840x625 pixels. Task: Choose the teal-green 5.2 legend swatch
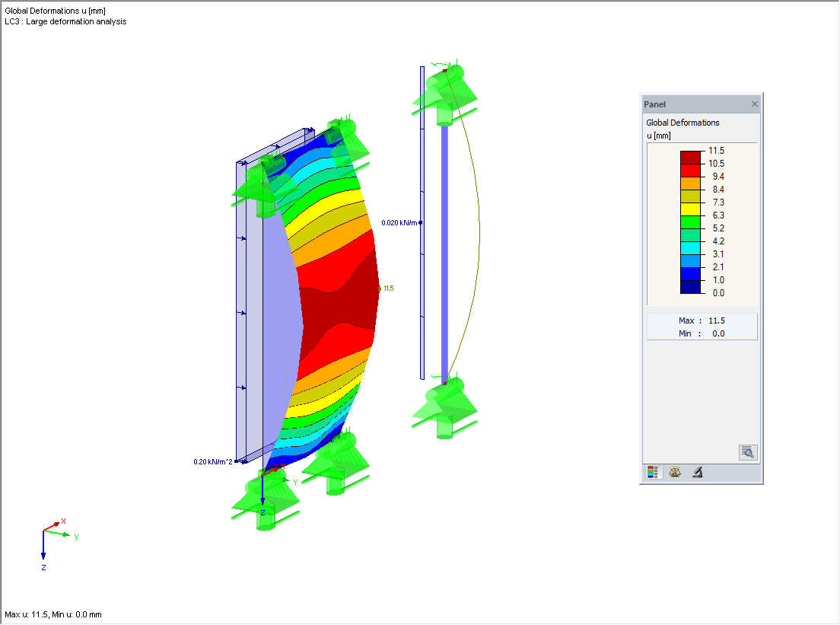[x=691, y=234]
